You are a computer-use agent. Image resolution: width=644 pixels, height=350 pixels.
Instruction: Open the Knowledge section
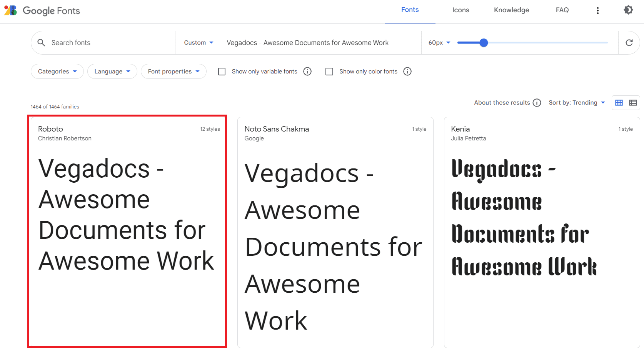point(511,10)
